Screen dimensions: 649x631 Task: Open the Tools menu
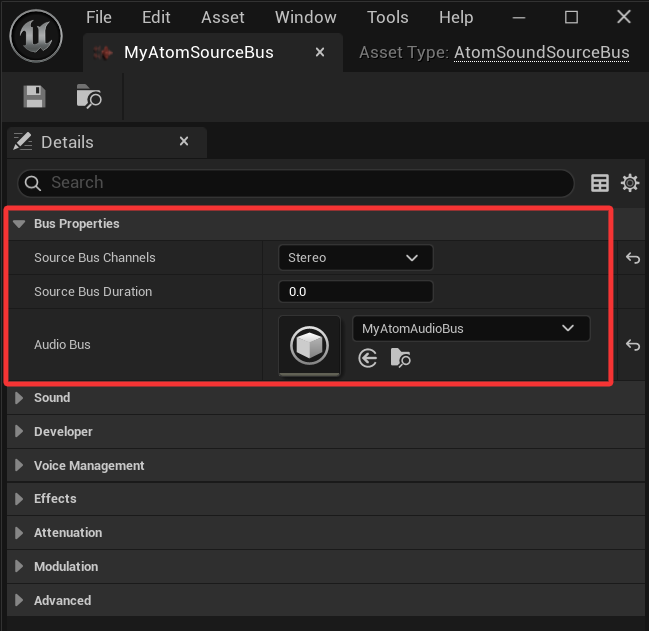pos(387,17)
